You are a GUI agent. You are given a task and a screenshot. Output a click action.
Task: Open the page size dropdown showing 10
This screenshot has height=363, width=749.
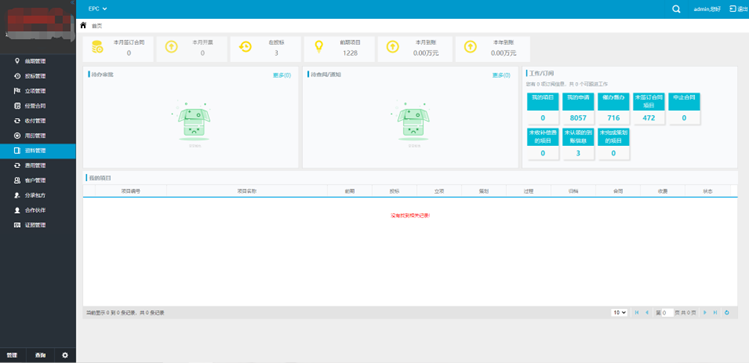point(619,312)
